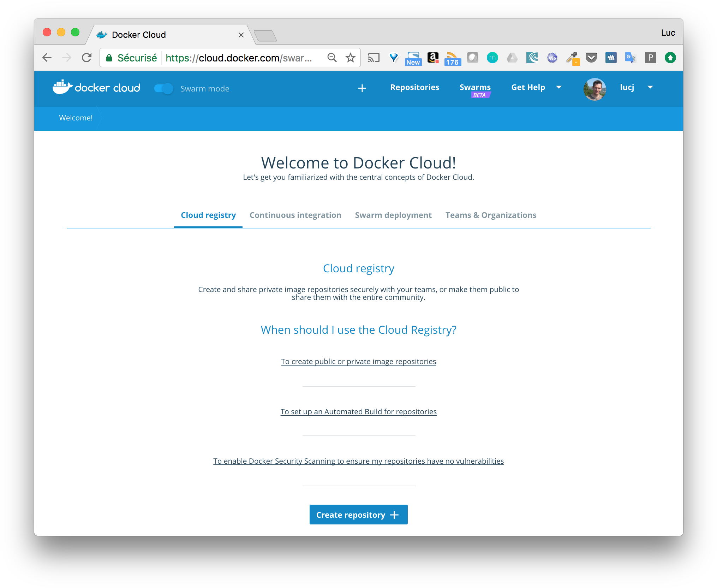717x588 pixels.
Task: Click the Pocket extension icon
Action: pos(591,58)
